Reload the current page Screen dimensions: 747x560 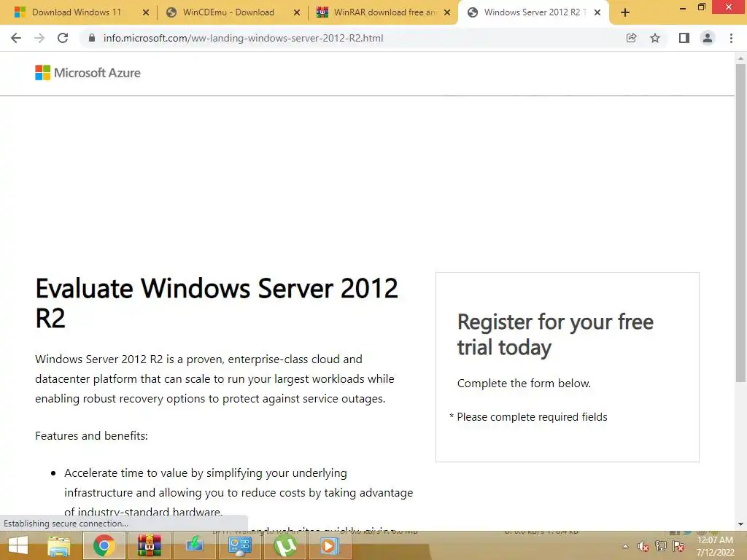coord(63,38)
